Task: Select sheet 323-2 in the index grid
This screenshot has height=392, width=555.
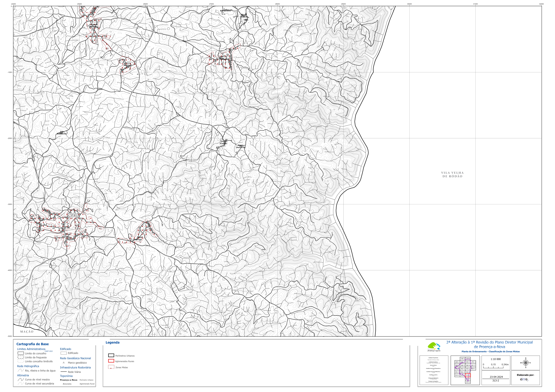Action: [468, 382]
